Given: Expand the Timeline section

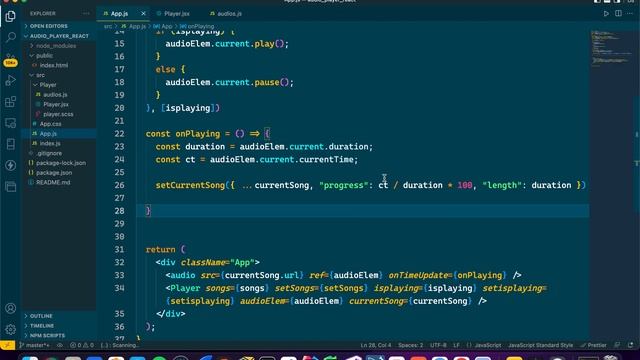Looking at the screenshot, I should (x=42, y=326).
